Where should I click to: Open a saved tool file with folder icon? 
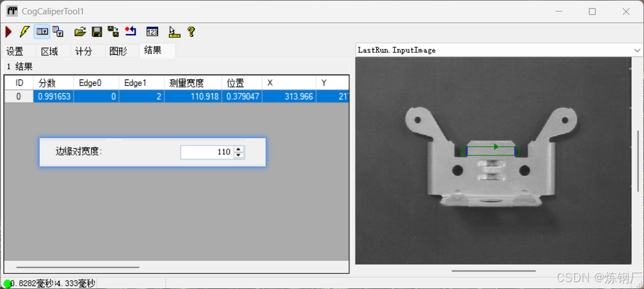tap(80, 32)
